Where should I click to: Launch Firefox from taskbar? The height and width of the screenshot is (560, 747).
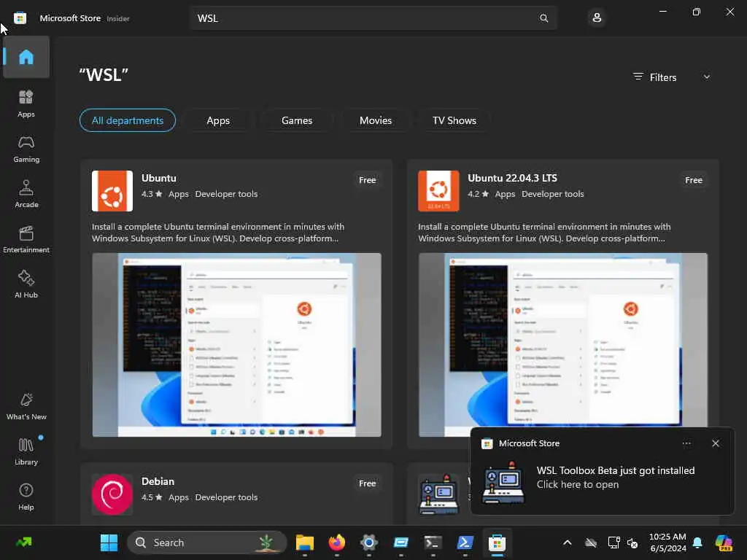337,542
